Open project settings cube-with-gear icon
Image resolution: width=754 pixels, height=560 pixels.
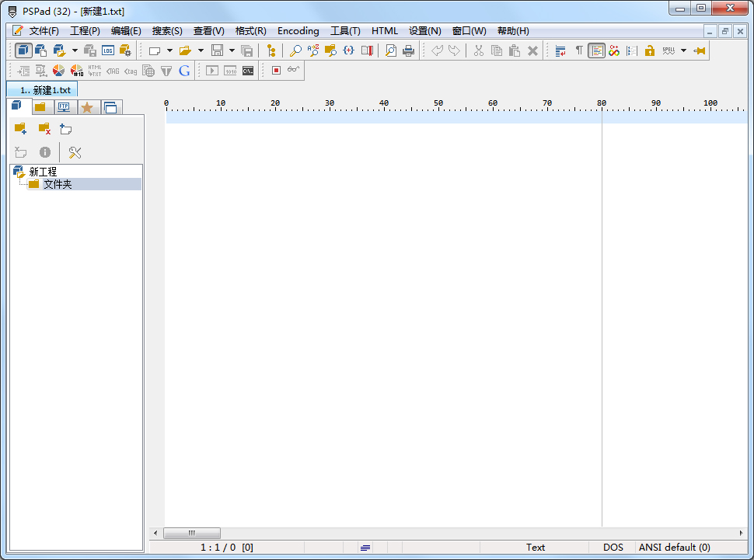[x=125, y=50]
